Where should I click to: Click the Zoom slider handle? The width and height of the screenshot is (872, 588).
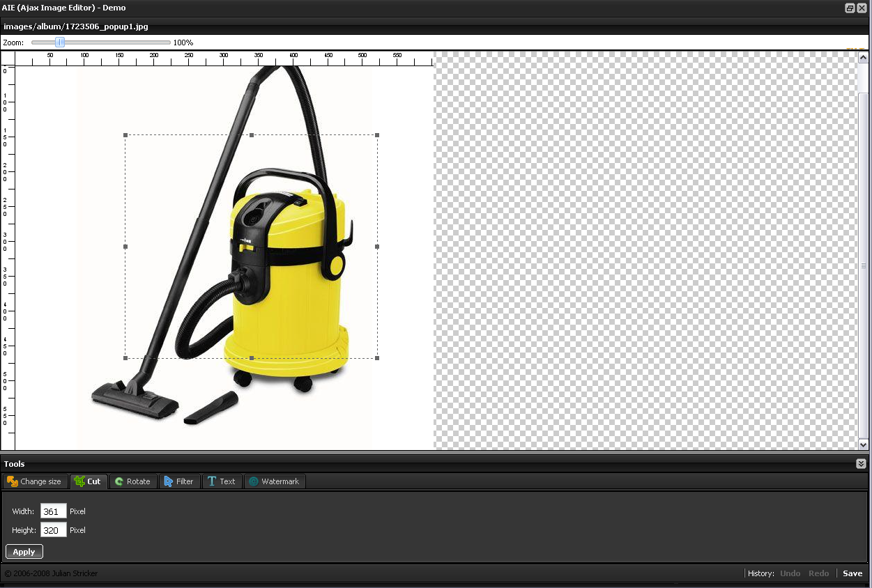click(x=61, y=42)
